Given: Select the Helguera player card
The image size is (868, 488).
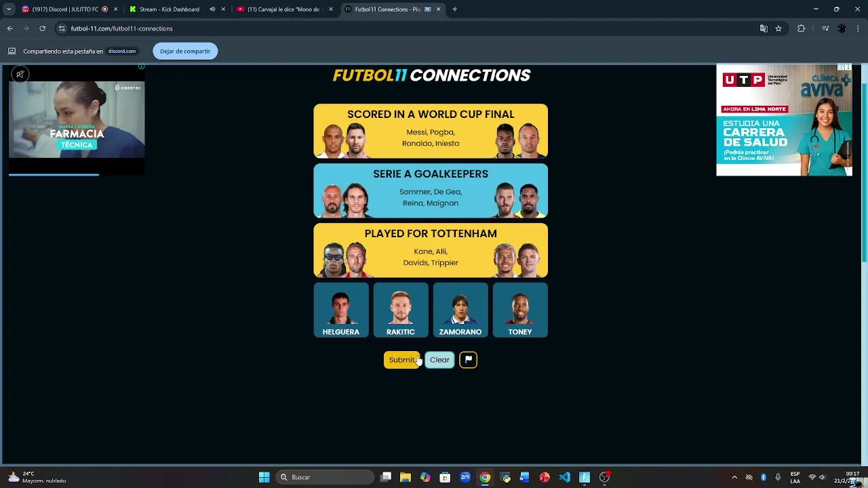Looking at the screenshot, I should click(341, 310).
